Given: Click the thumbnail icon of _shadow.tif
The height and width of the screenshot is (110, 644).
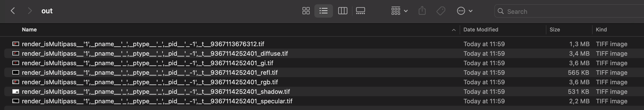Looking at the screenshot, I should click(x=16, y=91).
